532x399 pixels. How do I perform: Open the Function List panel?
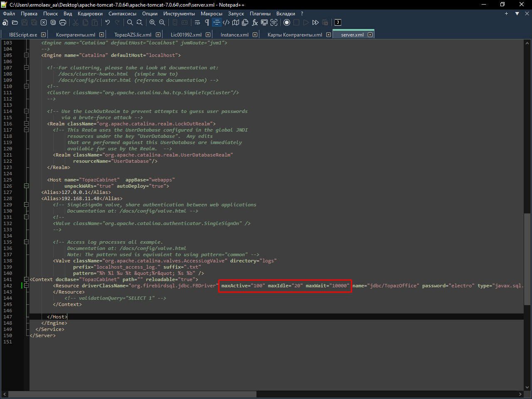[x=255, y=22]
